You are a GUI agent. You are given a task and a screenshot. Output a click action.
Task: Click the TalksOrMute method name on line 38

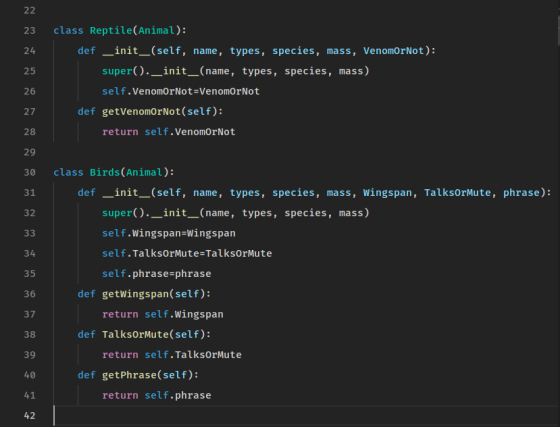[135, 335]
